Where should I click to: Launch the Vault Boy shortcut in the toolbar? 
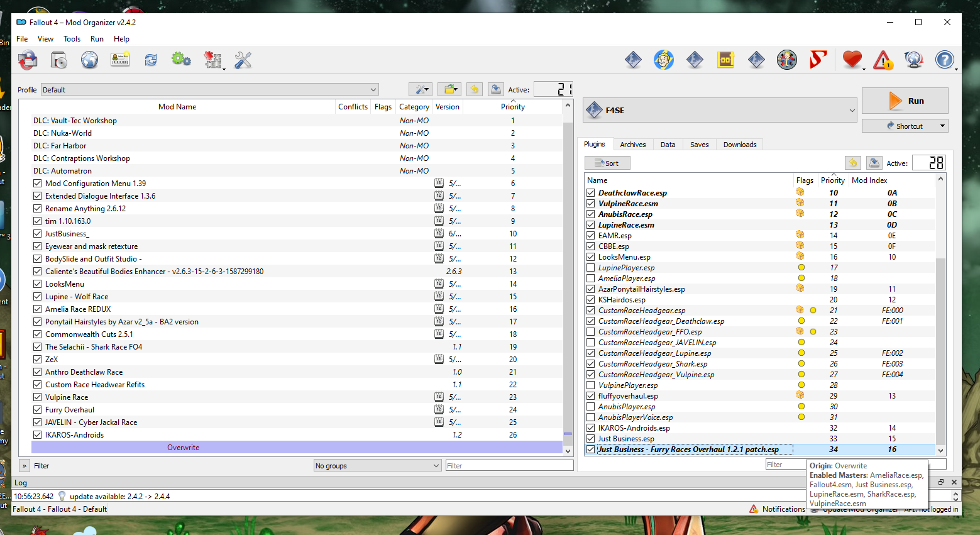(664, 60)
